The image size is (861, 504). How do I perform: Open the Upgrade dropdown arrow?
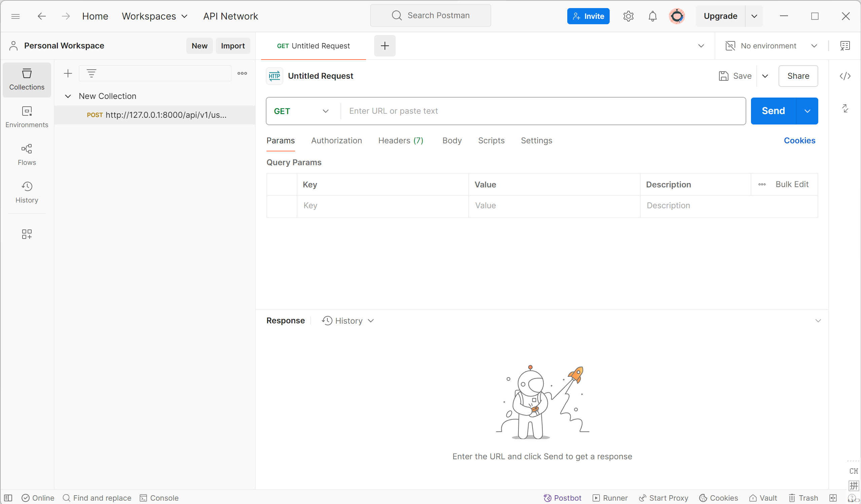click(x=754, y=16)
